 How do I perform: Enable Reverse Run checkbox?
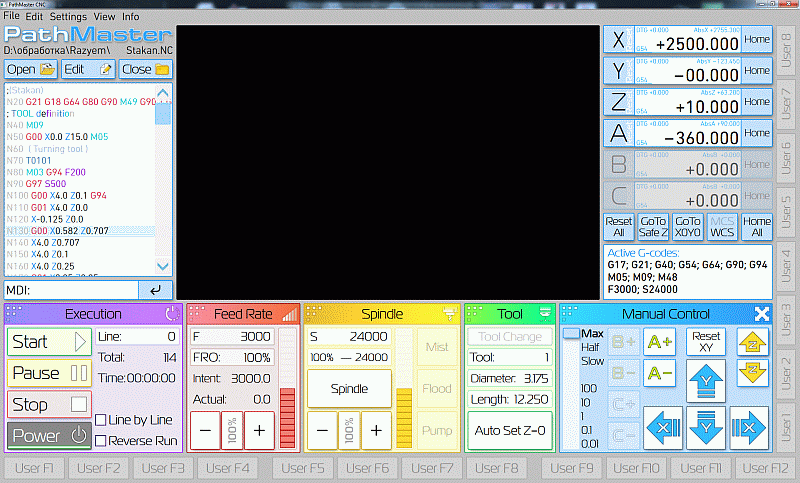[101, 441]
